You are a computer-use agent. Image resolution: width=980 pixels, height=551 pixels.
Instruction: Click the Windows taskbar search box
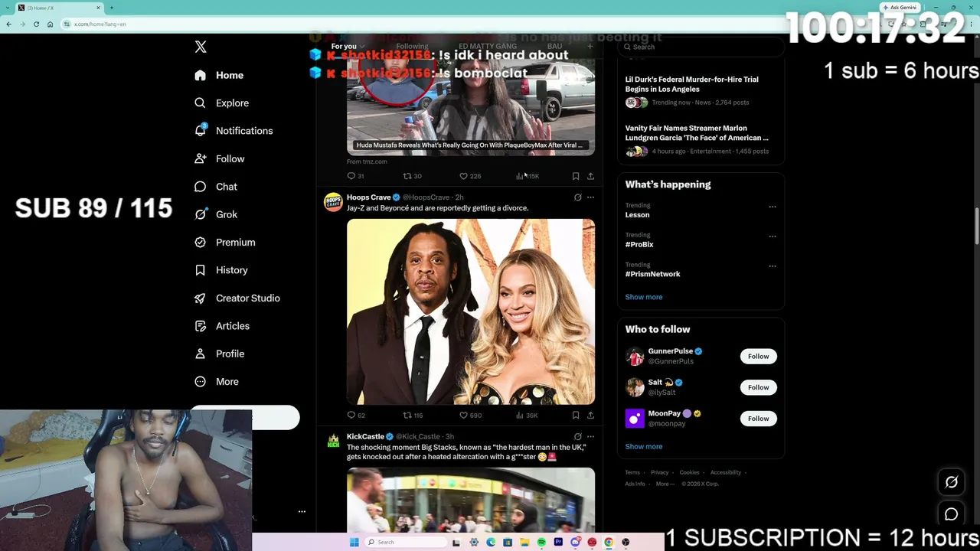pyautogui.click(x=404, y=543)
